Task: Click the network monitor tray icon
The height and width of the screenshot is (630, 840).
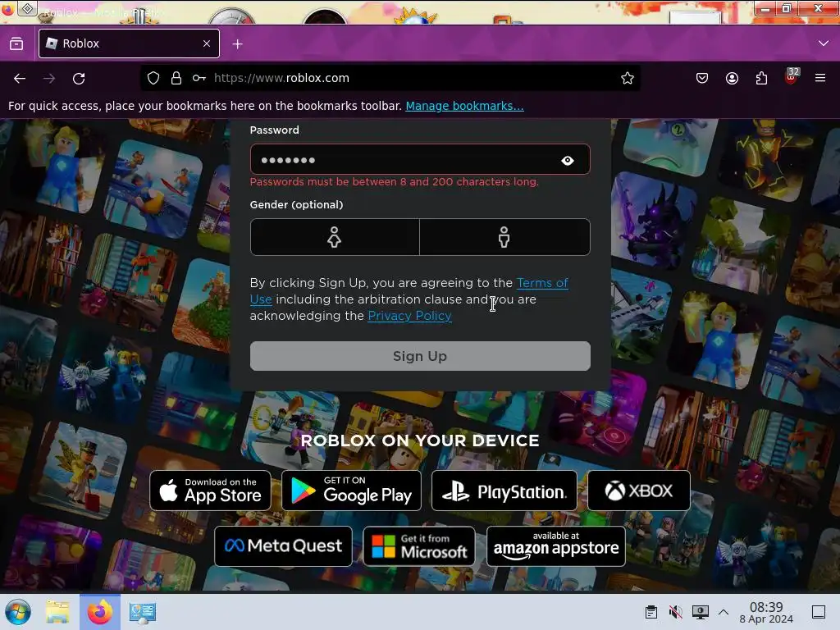Action: (x=701, y=612)
